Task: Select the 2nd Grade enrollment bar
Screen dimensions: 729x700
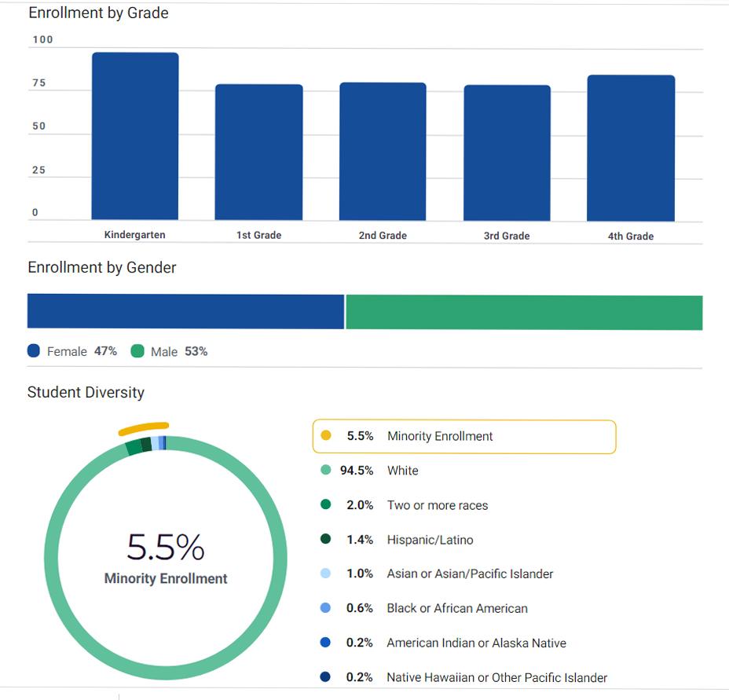Action: [x=383, y=152]
